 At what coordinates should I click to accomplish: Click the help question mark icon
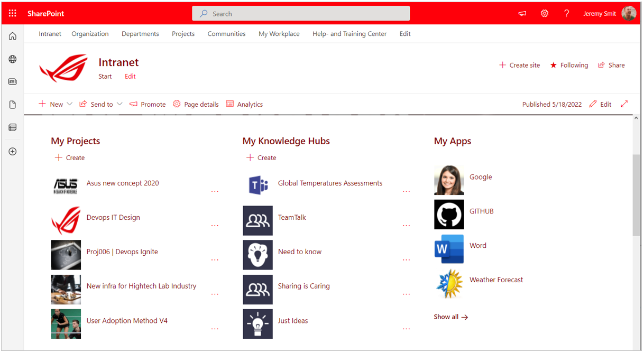point(566,14)
